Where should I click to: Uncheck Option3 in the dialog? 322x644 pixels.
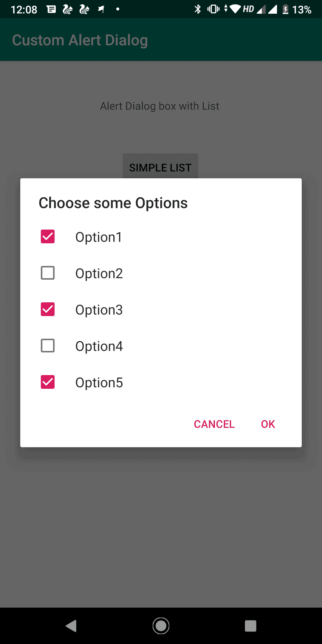pyautogui.click(x=47, y=309)
